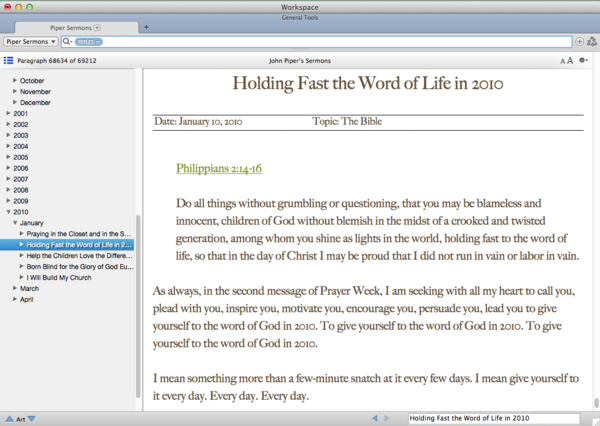Collapse the 2010 year node
Viewport: 600px width, 426px height.
(8, 212)
